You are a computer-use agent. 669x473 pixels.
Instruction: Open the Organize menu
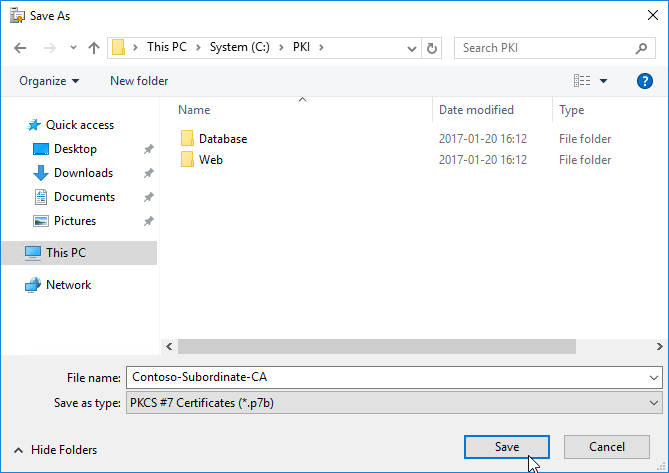click(49, 81)
